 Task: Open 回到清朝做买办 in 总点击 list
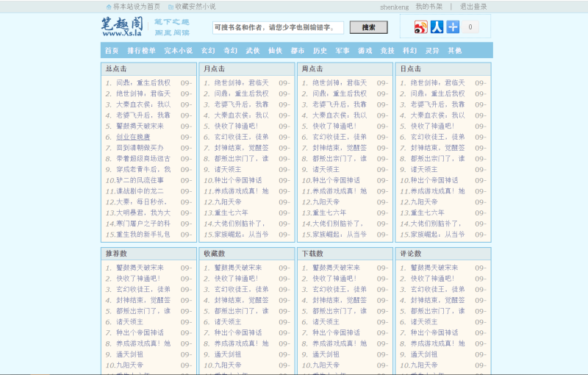point(140,148)
